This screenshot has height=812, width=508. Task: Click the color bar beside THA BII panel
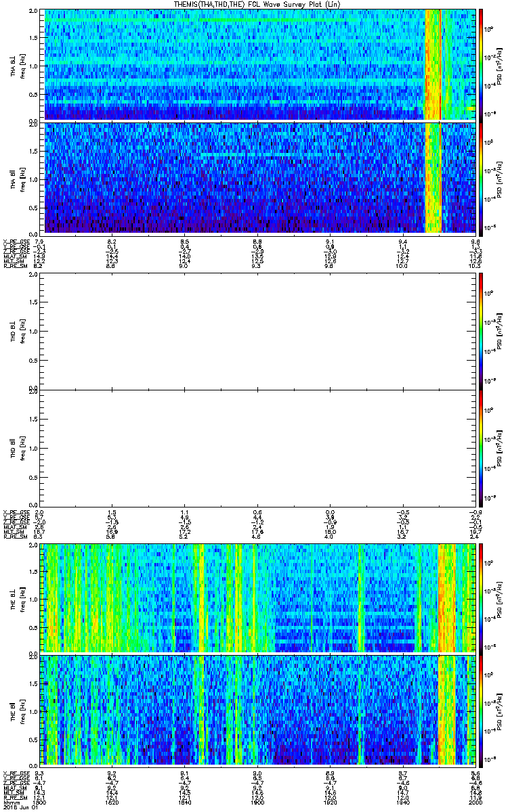tap(481, 177)
